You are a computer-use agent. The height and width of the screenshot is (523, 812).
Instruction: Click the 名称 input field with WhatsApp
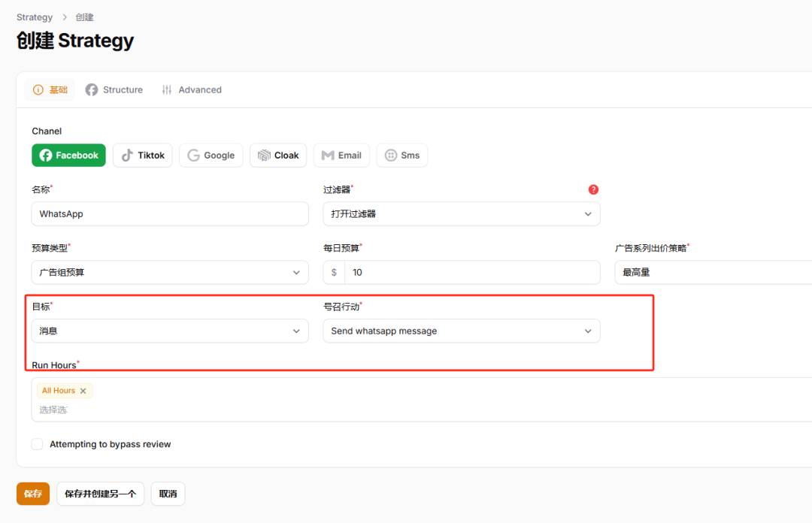[x=170, y=214]
